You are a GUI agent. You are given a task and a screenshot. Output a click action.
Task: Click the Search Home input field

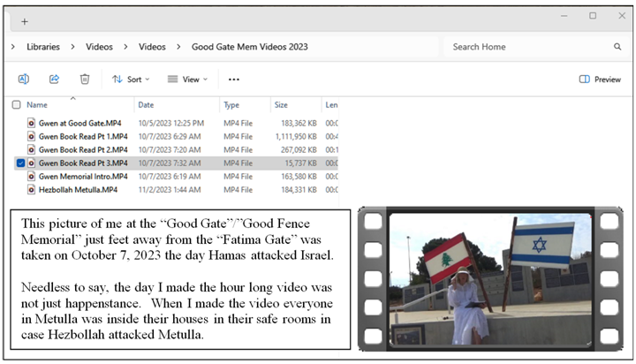tap(526, 47)
